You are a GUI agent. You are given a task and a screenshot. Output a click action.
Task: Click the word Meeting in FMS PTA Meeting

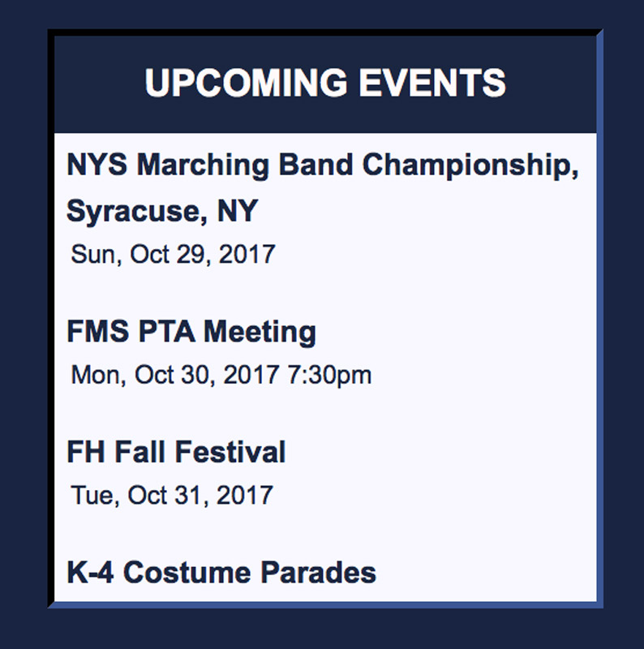[260, 332]
